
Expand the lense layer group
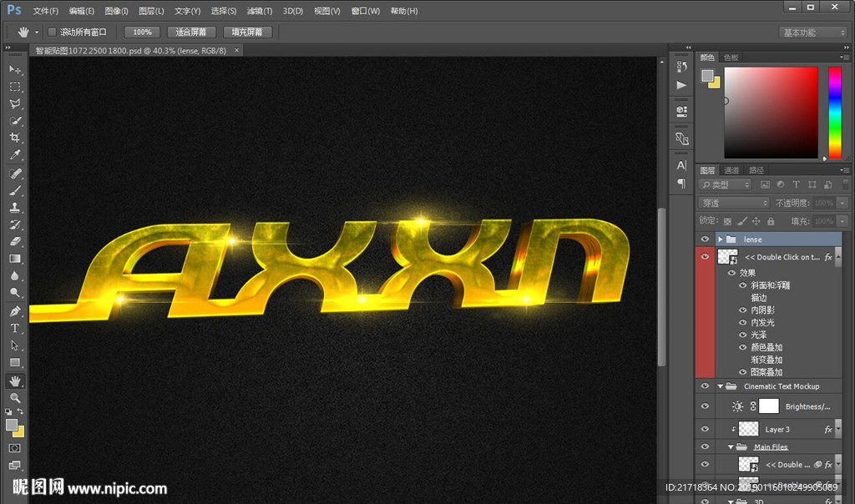click(720, 239)
